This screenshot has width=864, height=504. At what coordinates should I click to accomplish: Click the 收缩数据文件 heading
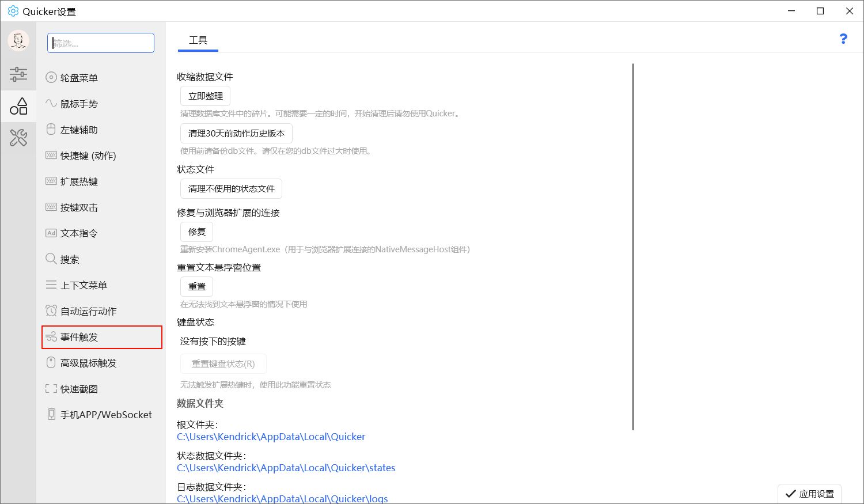coord(205,77)
